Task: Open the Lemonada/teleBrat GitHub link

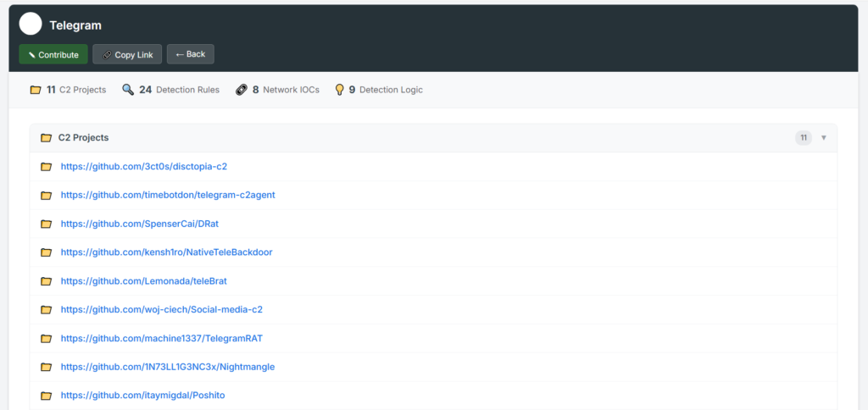Action: coord(144,281)
